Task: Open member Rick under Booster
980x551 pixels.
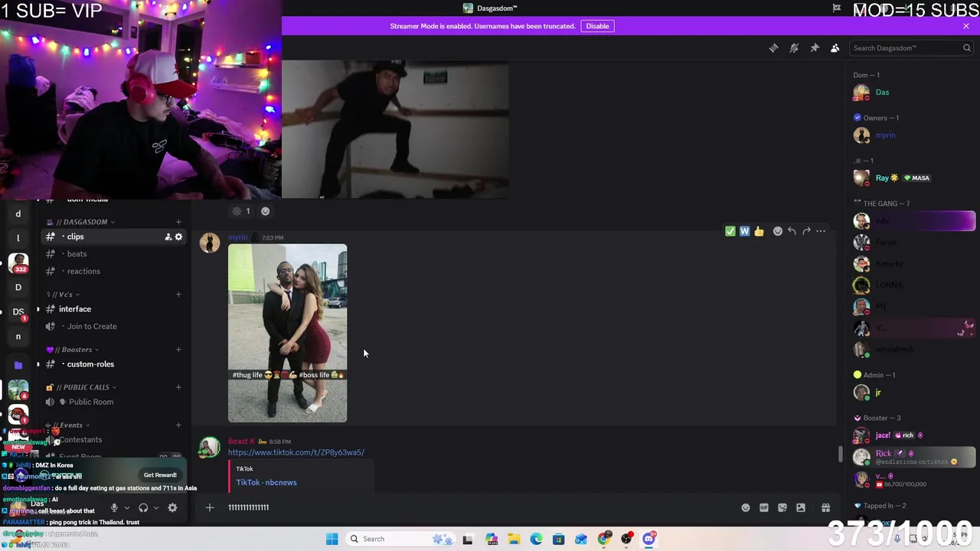Action: click(x=913, y=457)
